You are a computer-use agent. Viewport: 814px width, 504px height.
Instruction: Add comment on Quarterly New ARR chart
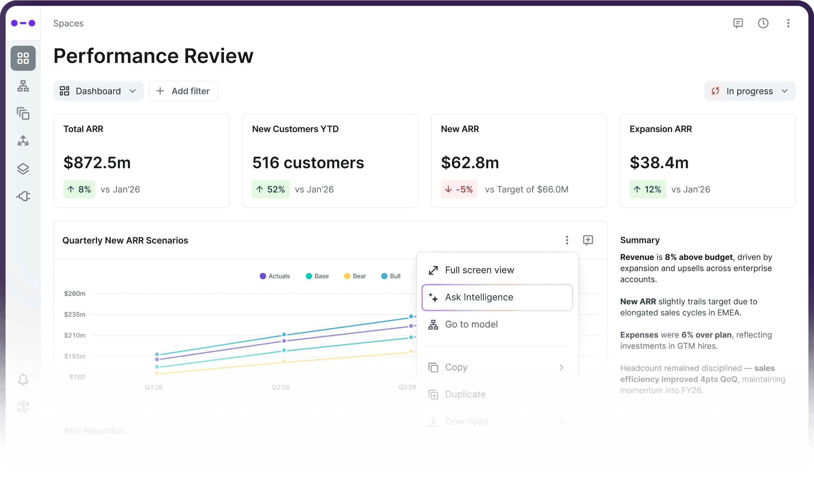588,240
